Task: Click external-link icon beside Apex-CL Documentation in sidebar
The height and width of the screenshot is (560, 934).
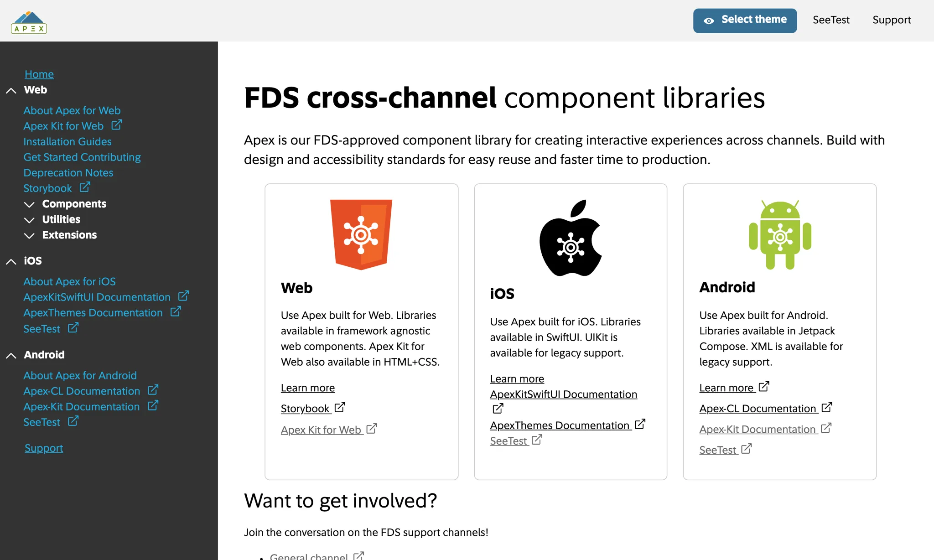Action: tap(153, 390)
